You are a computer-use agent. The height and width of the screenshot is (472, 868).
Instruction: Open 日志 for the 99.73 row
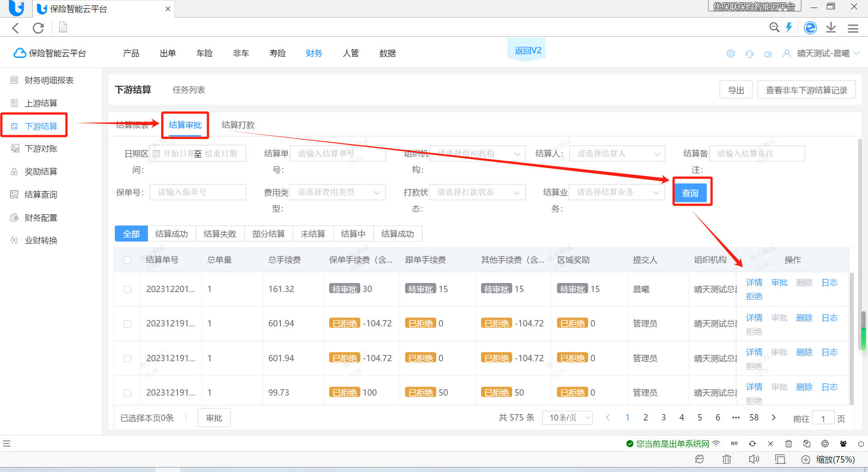830,387
